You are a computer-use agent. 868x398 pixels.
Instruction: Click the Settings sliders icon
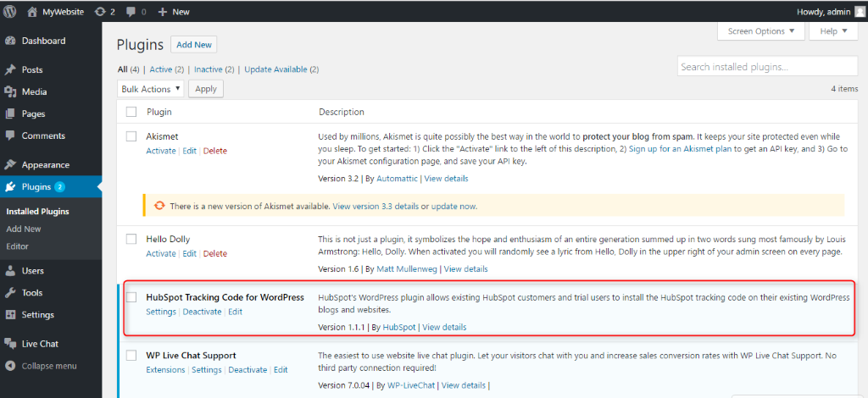tap(10, 315)
